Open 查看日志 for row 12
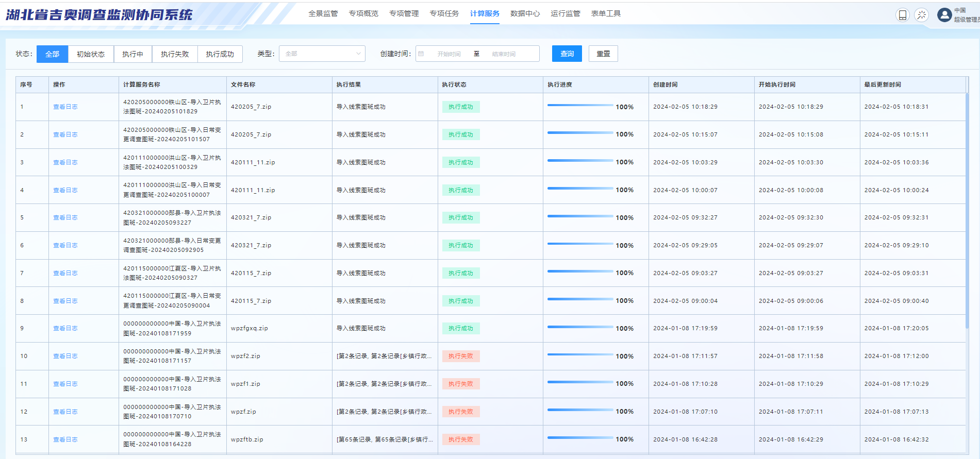The image size is (980, 459). (x=65, y=412)
